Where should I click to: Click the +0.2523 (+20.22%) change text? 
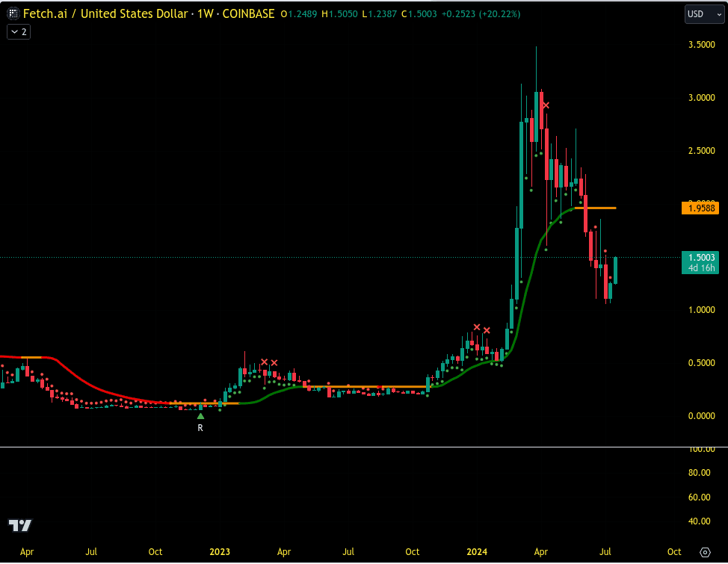481,14
